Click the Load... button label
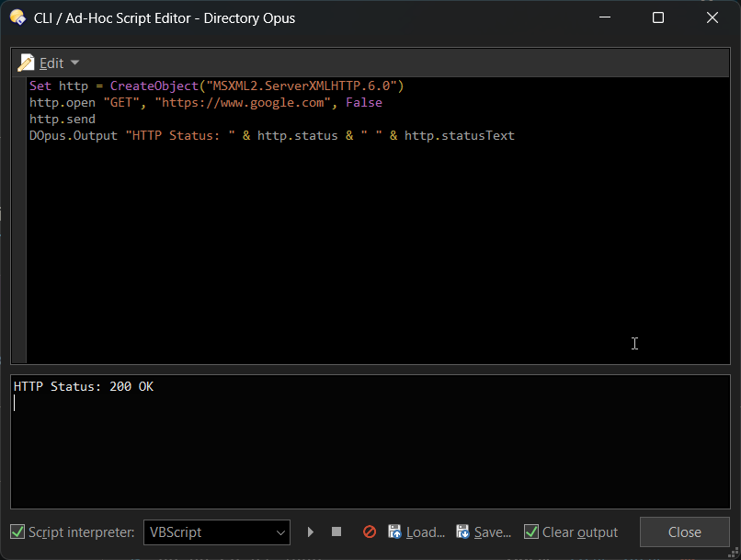The height and width of the screenshot is (560, 741). pos(426,532)
